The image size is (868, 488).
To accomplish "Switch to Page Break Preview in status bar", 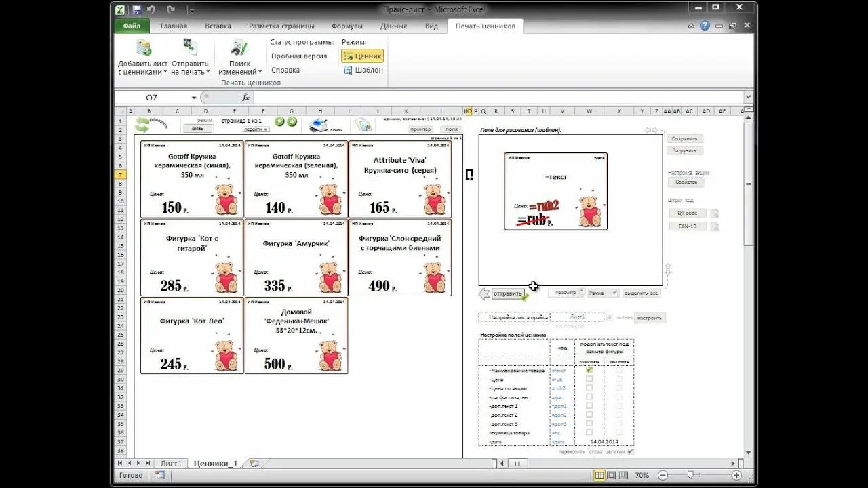I will 624,475.
